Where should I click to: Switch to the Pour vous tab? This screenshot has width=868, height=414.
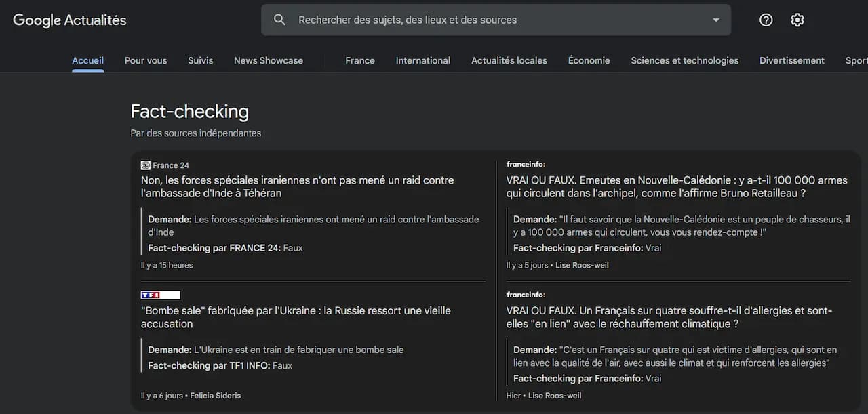(x=145, y=60)
